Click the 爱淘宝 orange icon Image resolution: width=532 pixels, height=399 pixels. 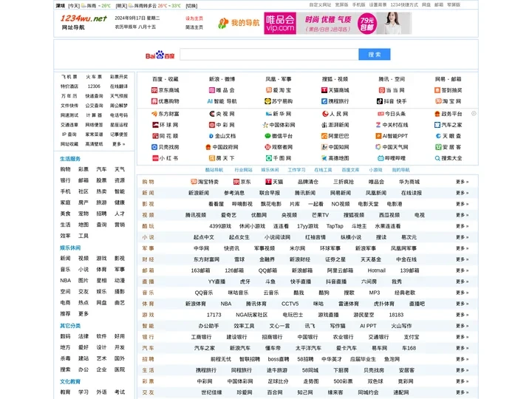[269, 90]
